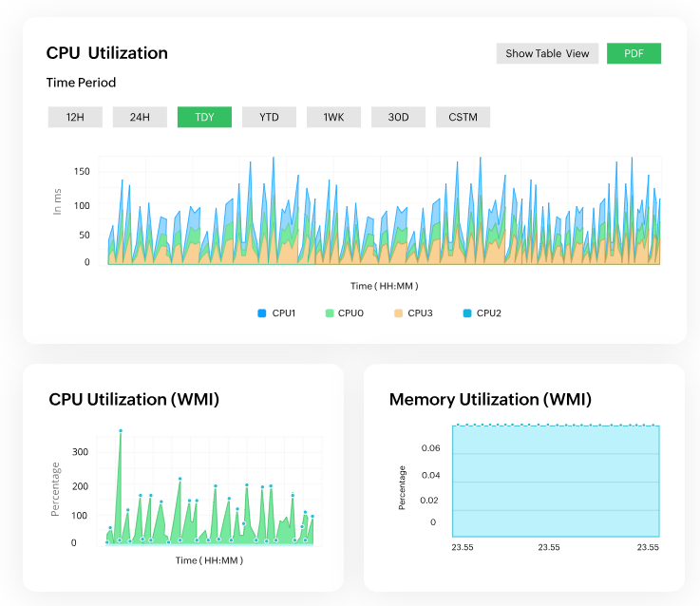Toggle the CPU3 orange legend marker
This screenshot has width=700, height=606.
(397, 312)
